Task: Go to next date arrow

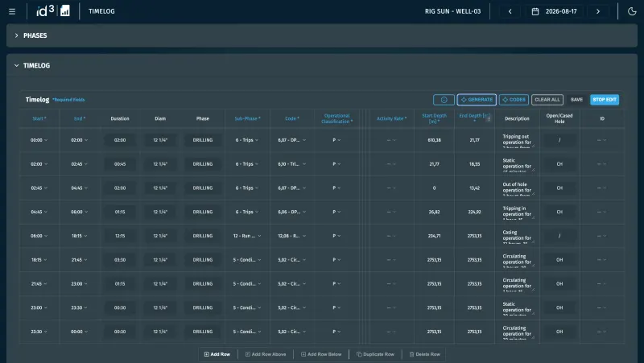Action: (598, 11)
